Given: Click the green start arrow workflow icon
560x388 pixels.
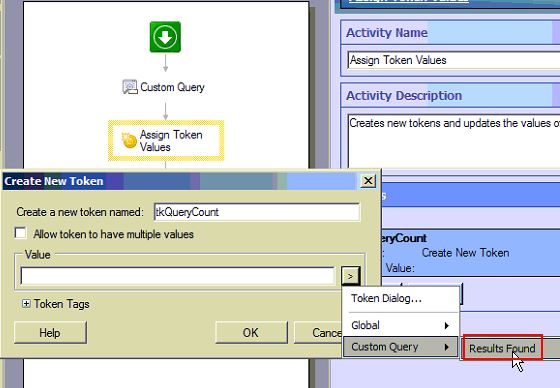Looking at the screenshot, I should [165, 37].
